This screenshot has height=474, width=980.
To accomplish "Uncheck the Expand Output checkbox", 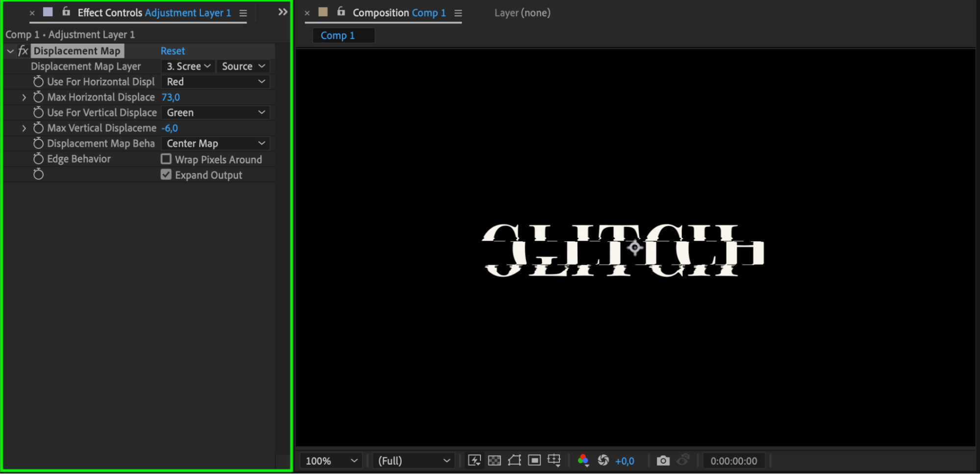I will tap(166, 175).
